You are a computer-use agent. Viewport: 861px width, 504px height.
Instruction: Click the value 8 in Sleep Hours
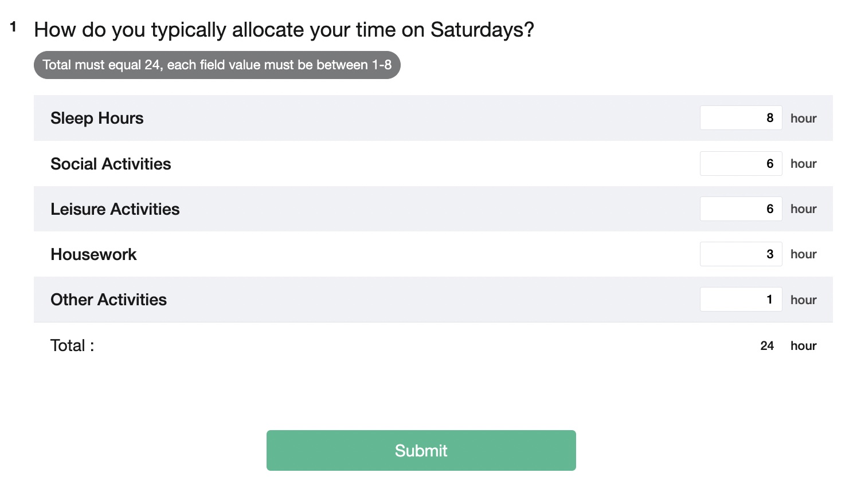[x=770, y=117]
